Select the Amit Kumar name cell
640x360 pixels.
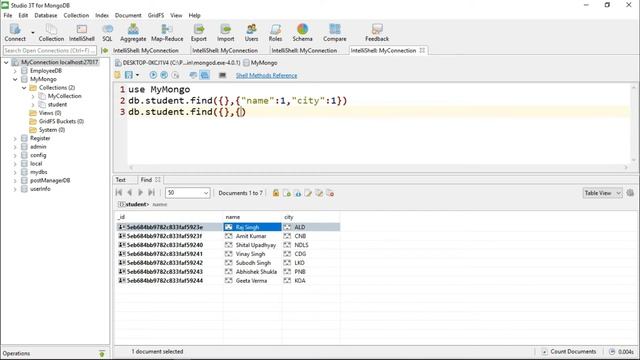click(251, 236)
